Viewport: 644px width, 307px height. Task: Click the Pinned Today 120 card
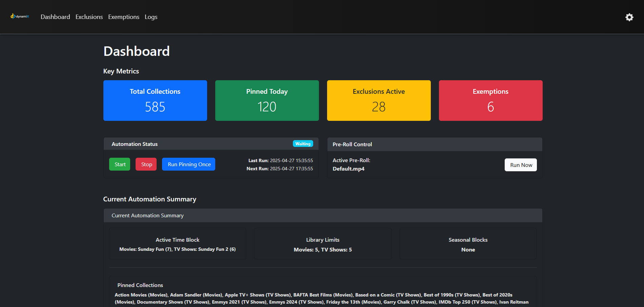click(267, 101)
